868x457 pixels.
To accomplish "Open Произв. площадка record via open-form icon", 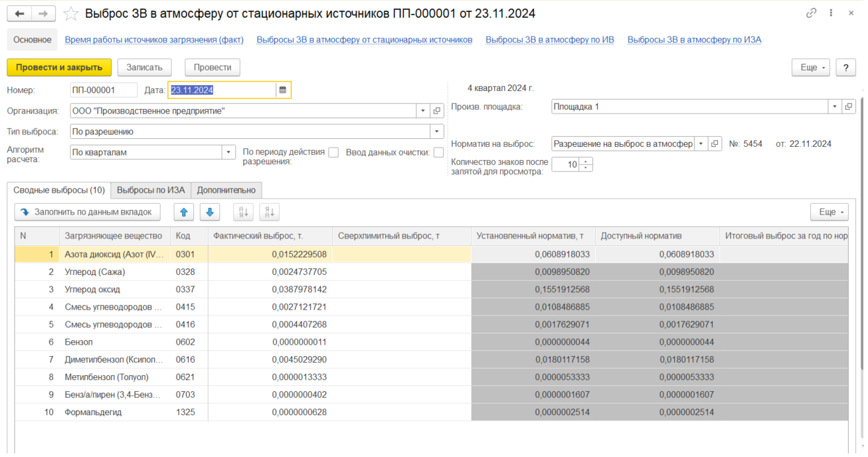I will 849,107.
